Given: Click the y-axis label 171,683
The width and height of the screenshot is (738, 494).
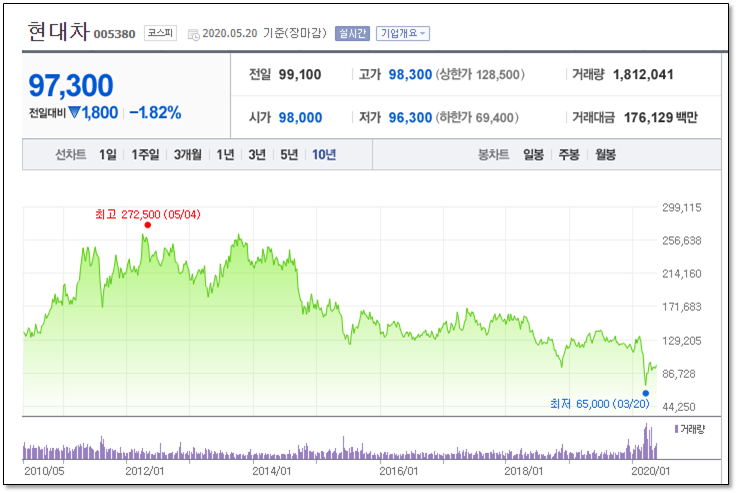Looking at the screenshot, I should (682, 307).
